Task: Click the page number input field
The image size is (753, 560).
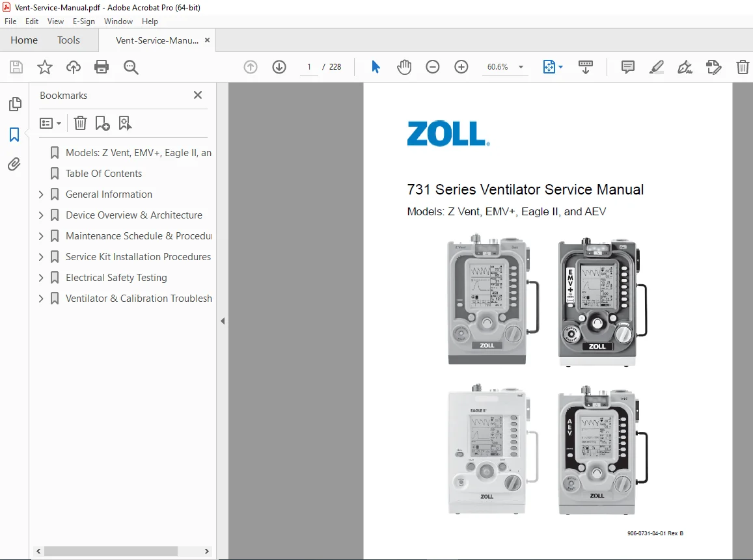Action: [308, 67]
